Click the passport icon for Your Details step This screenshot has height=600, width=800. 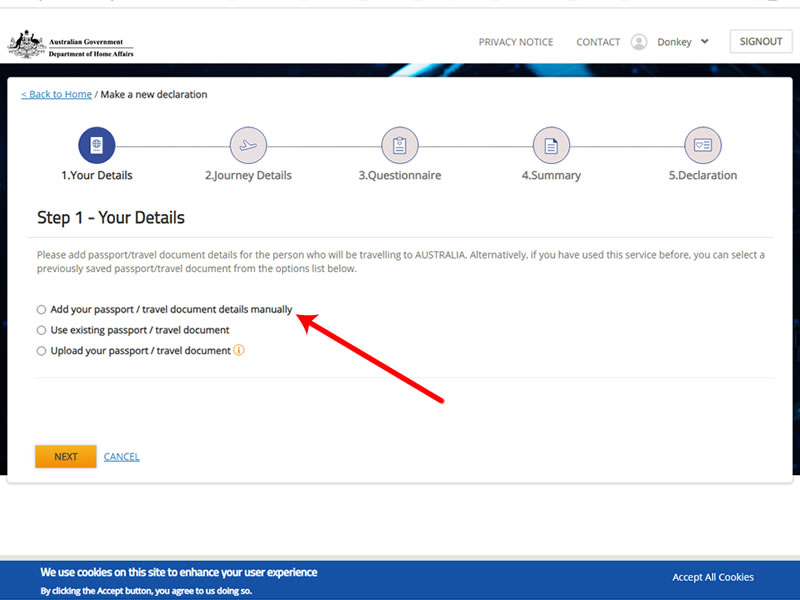tap(97, 145)
